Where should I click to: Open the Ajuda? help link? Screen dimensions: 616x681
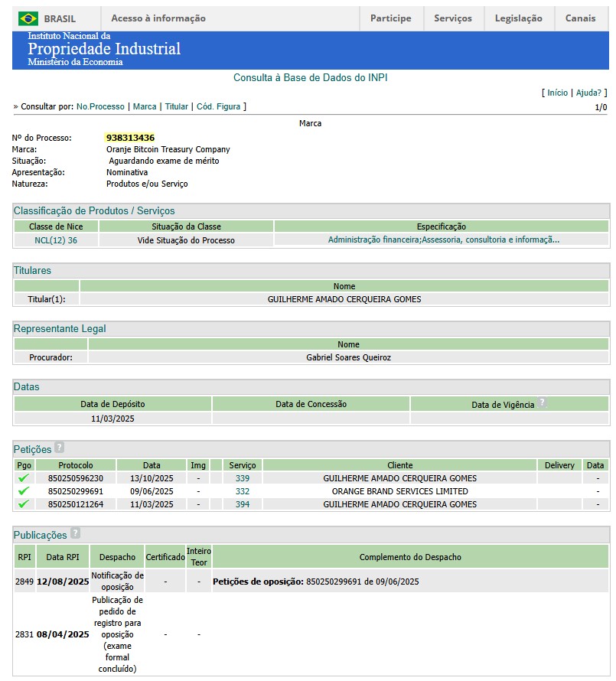pyautogui.click(x=588, y=93)
